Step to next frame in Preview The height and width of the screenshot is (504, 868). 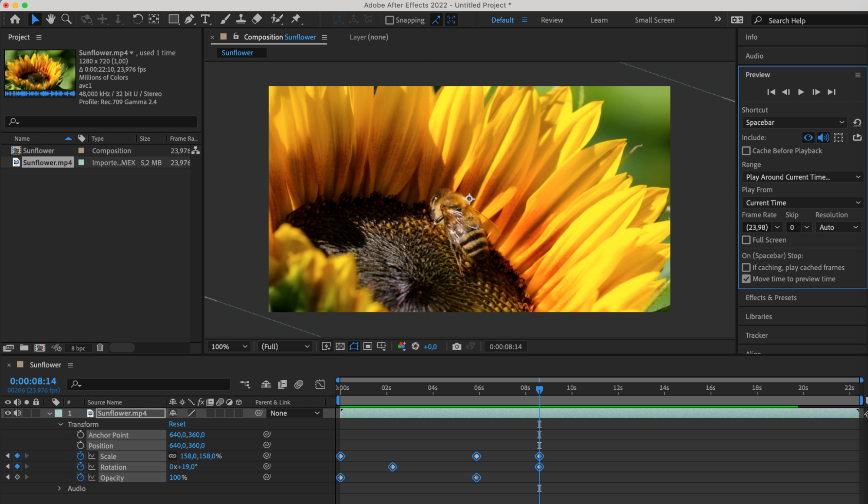click(x=816, y=92)
